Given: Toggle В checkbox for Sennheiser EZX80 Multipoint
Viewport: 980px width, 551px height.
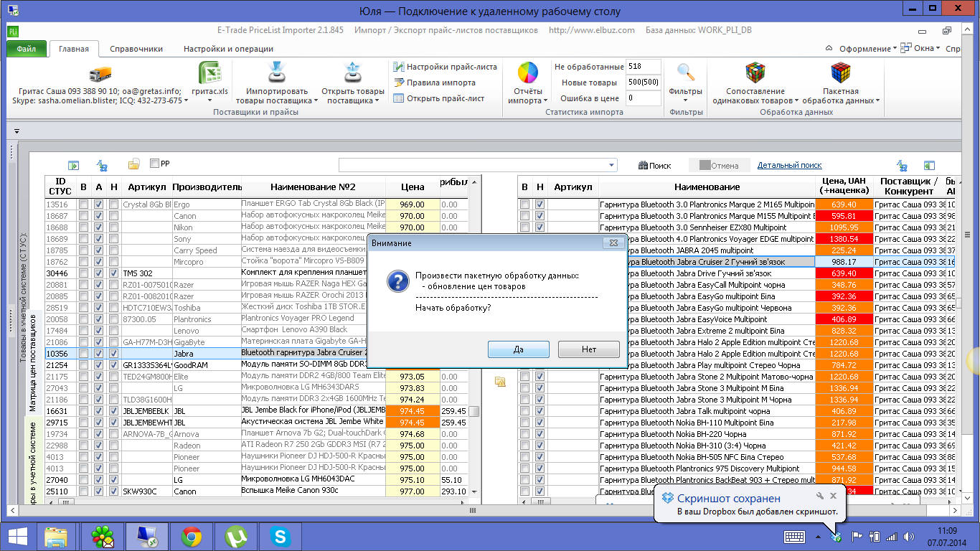Looking at the screenshot, I should pos(524,227).
